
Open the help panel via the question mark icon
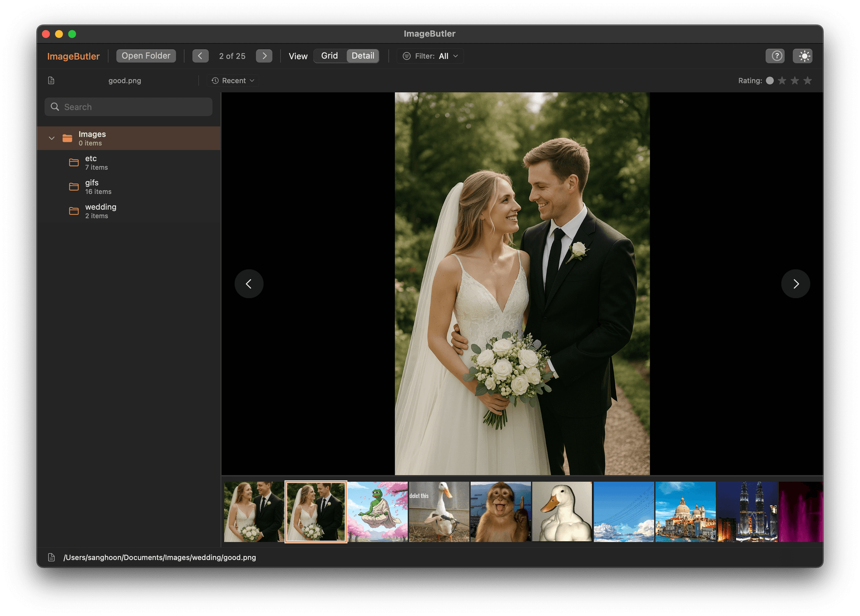pyautogui.click(x=775, y=55)
